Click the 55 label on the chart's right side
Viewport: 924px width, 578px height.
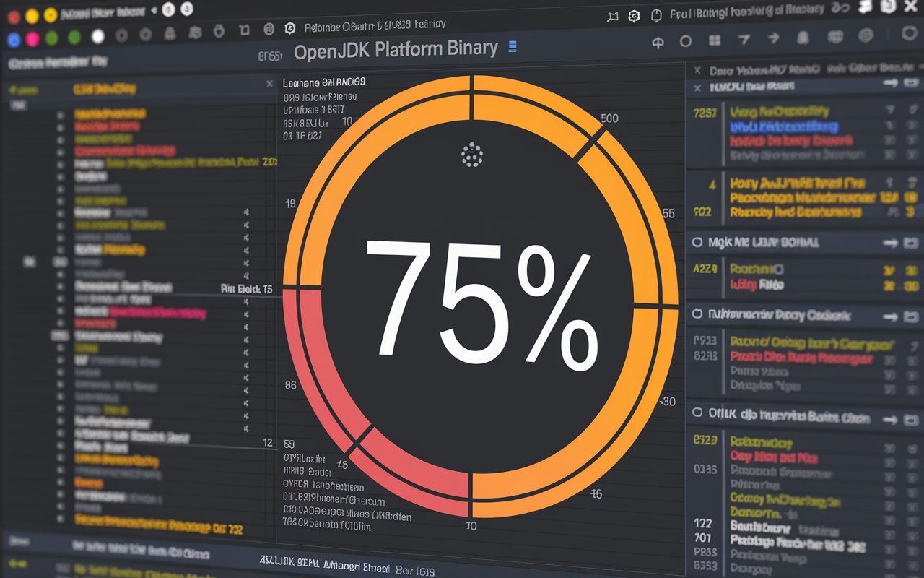coord(668,213)
